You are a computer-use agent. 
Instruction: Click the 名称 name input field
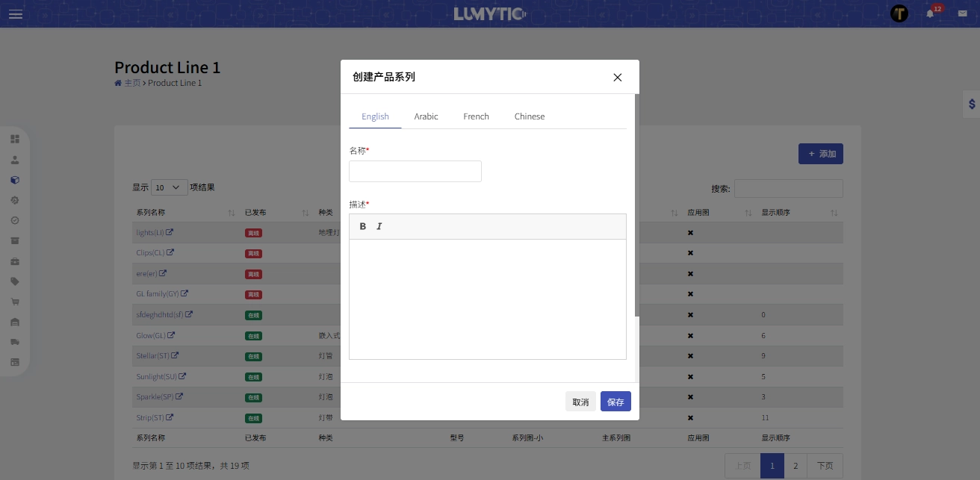(x=415, y=171)
